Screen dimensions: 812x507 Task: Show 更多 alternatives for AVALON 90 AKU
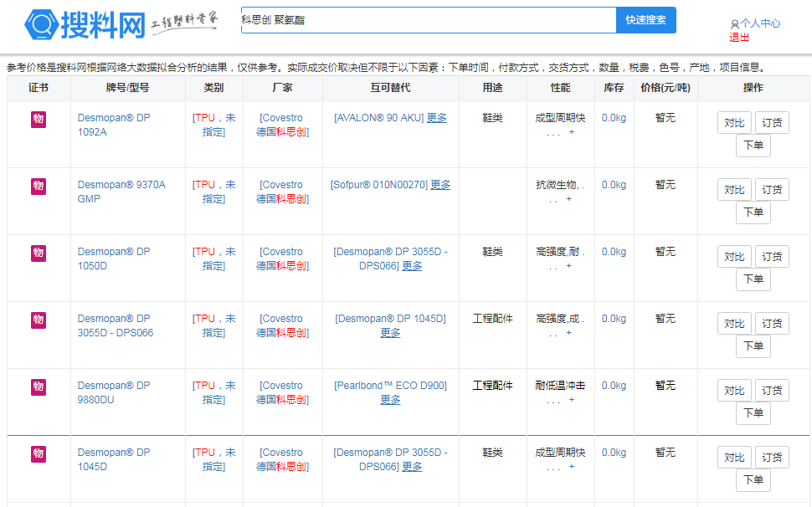[436, 118]
